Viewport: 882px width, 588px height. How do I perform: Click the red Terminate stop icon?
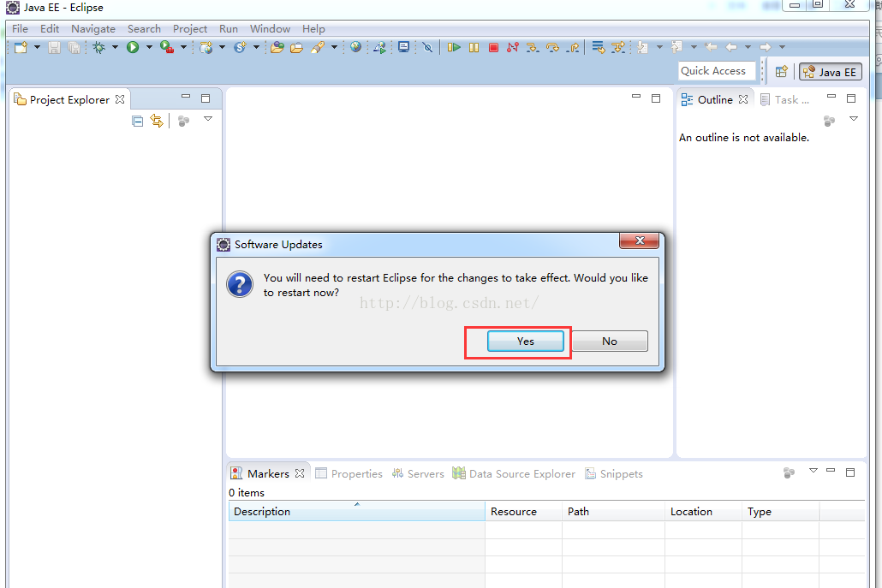(x=493, y=47)
